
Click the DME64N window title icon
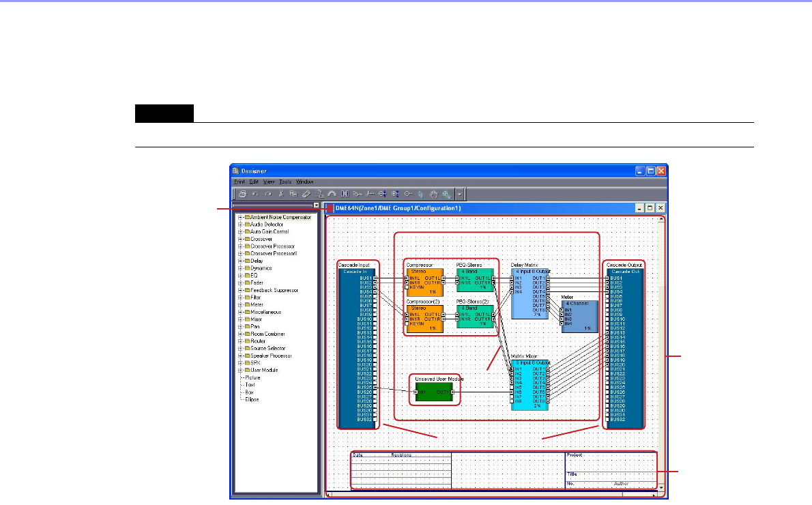[x=330, y=208]
